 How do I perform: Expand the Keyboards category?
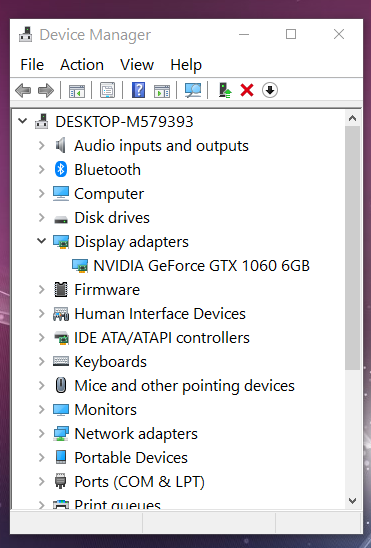tap(42, 361)
